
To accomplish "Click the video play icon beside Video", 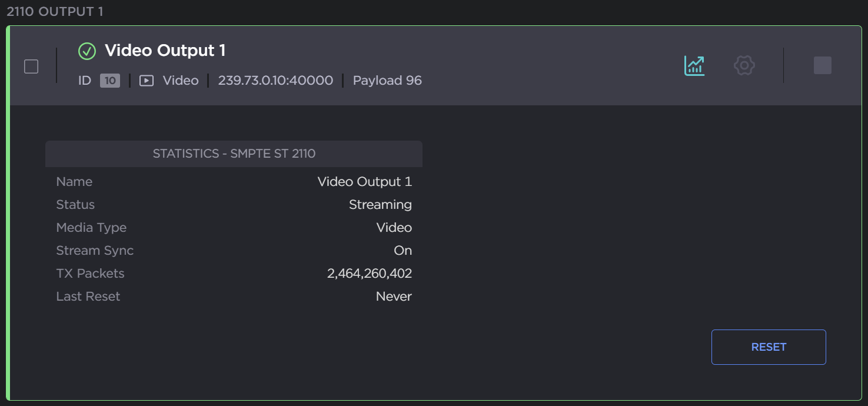I will tap(147, 81).
